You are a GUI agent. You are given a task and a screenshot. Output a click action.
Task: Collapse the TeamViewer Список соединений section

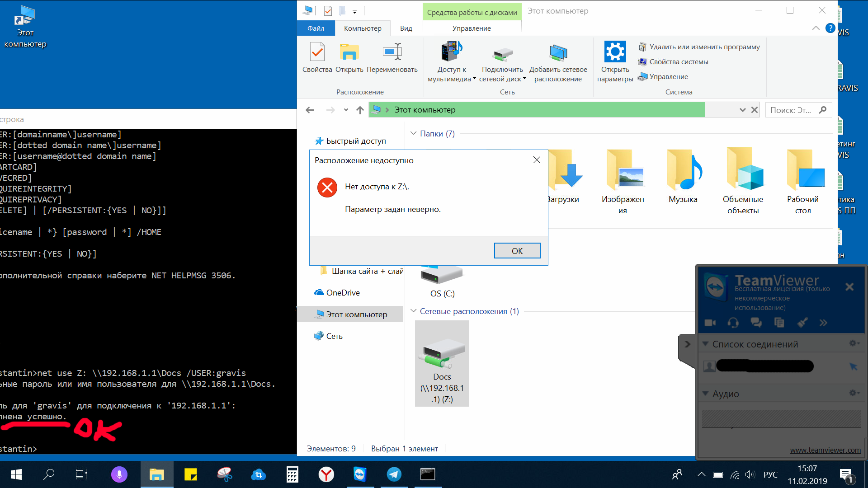tap(705, 344)
